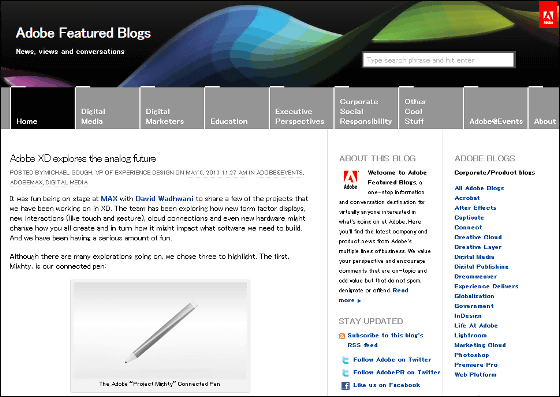560x397 pixels.
Task: Click the 'STAY UPDATED' heading
Action: click(x=371, y=321)
